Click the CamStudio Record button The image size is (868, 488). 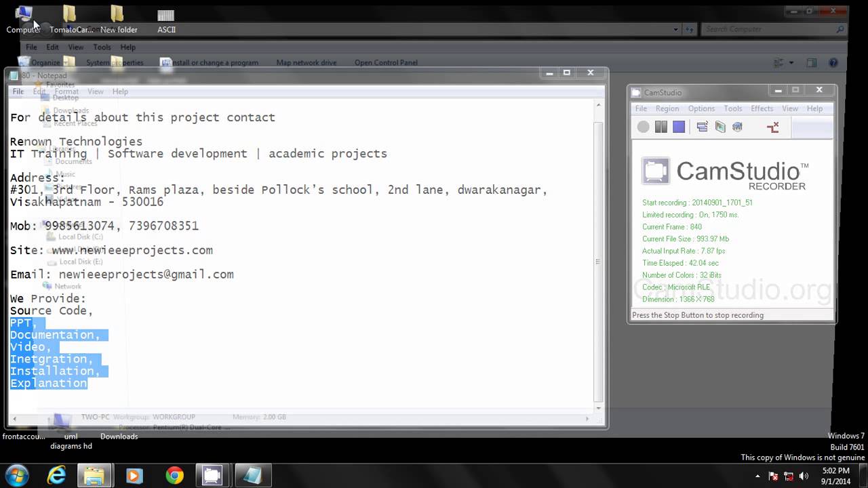click(644, 127)
